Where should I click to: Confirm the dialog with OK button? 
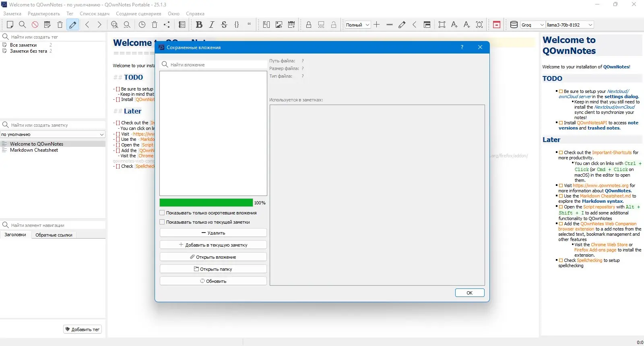coord(470,293)
